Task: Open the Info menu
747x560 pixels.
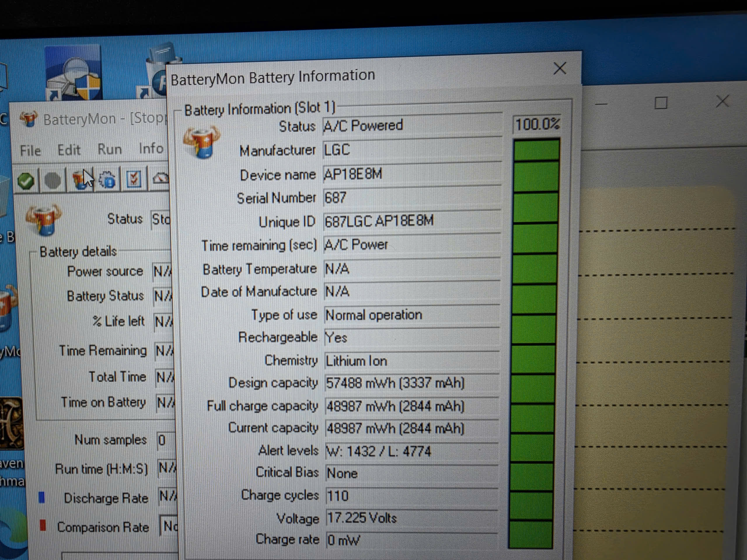Action: [x=151, y=148]
